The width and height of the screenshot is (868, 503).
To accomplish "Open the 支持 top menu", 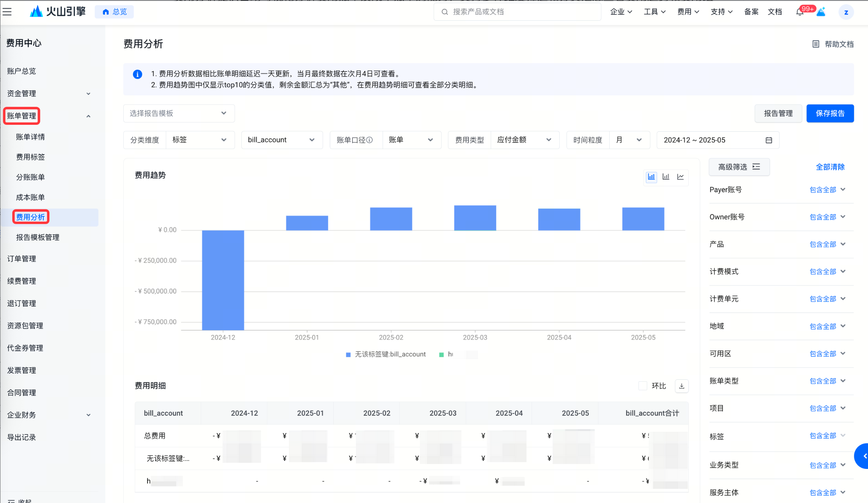I will (x=721, y=12).
